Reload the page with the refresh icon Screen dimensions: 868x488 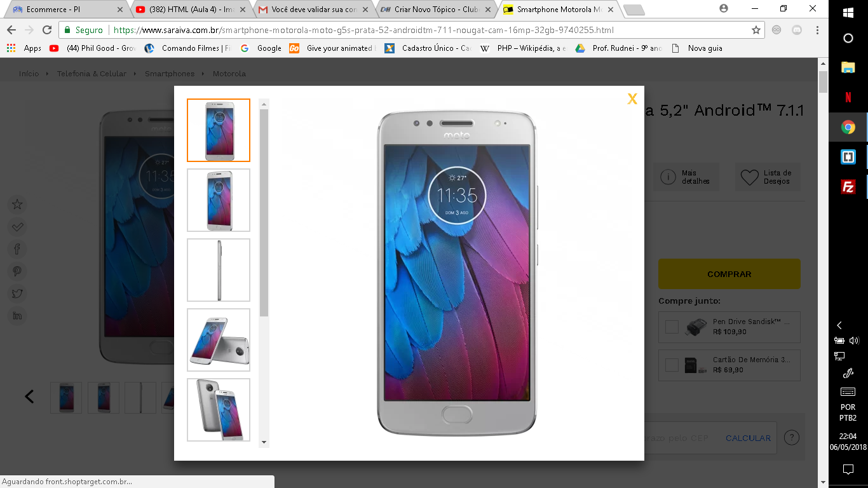tap(47, 30)
